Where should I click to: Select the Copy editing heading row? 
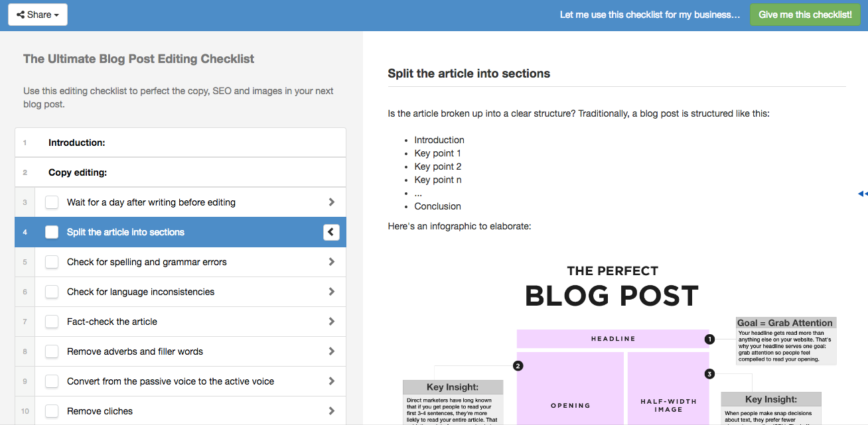click(181, 172)
